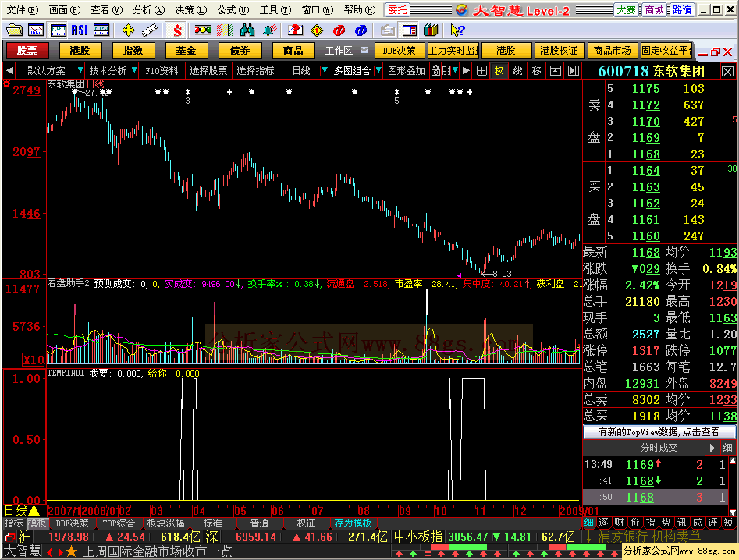Image resolution: width=739 pixels, height=560 pixels.
Task: Open the 工具(T) menu
Action: point(275,10)
